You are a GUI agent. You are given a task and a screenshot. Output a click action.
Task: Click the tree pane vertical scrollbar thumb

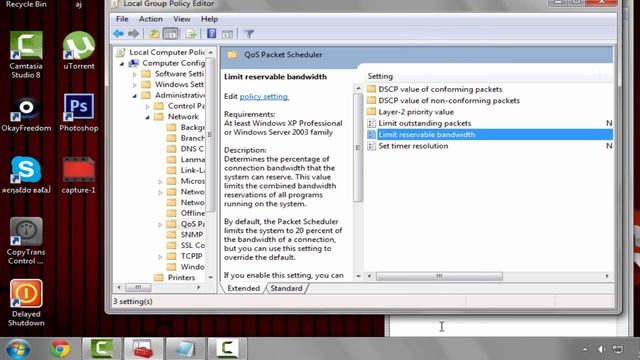coord(211,135)
